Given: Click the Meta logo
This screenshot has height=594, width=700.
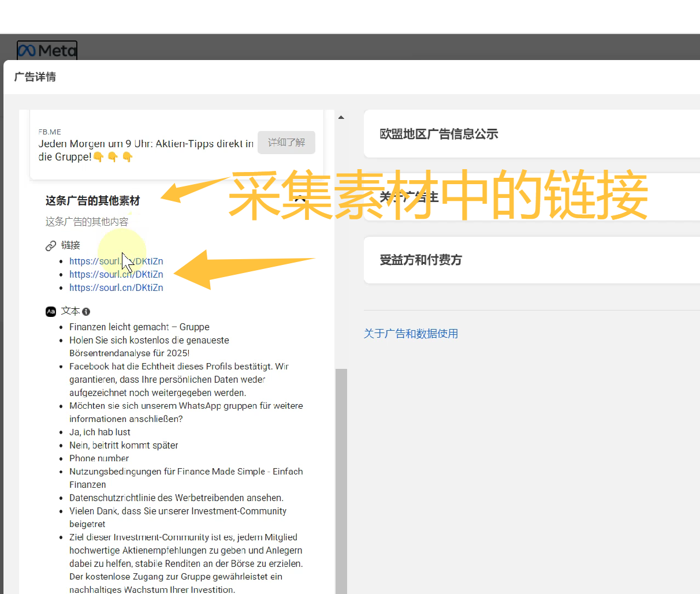Looking at the screenshot, I should click(x=47, y=51).
